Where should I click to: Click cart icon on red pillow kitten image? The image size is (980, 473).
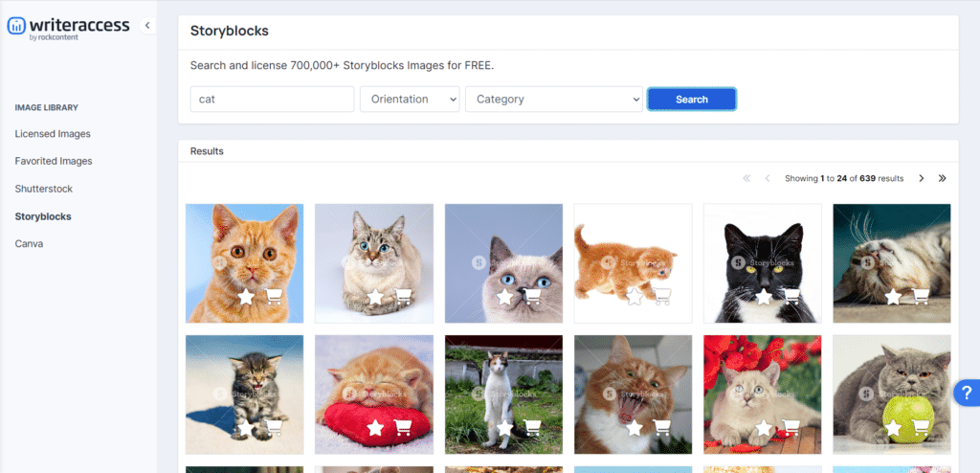[x=404, y=428]
